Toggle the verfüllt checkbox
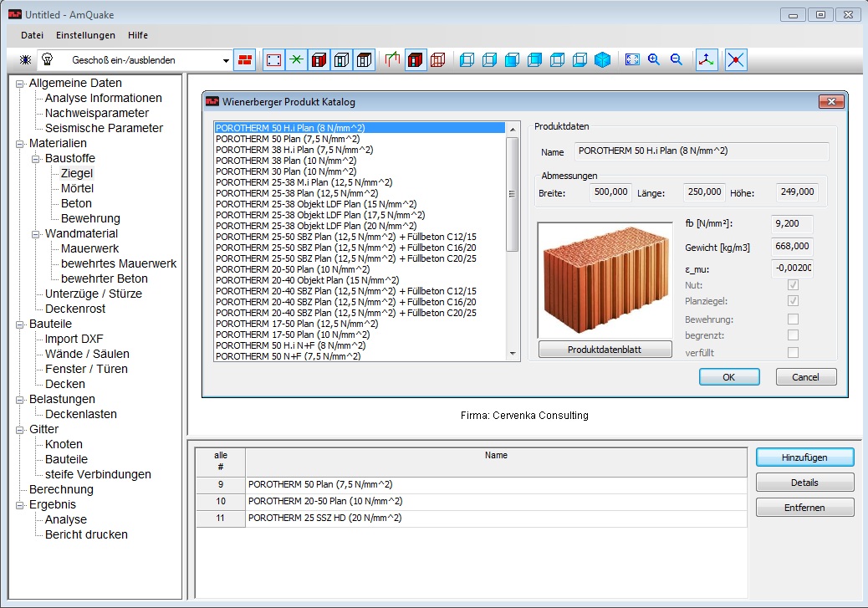The width and height of the screenshot is (868, 608). pos(794,352)
